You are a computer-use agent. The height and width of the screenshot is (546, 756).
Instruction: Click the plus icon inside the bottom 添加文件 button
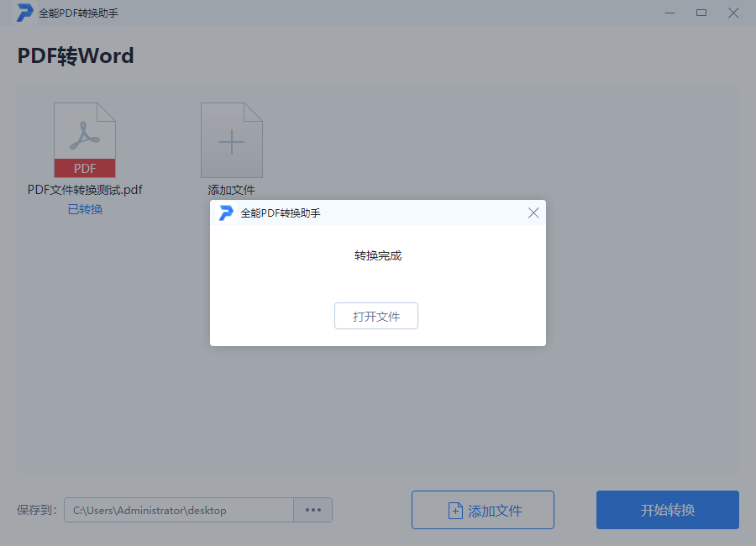(x=454, y=510)
